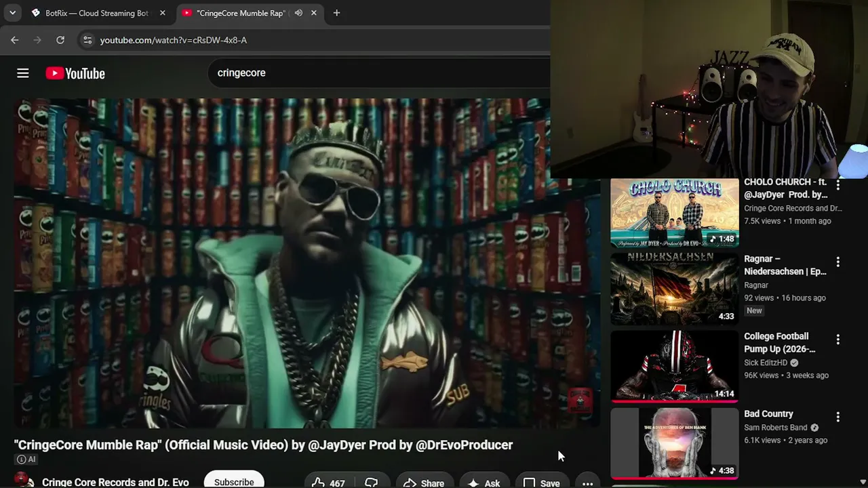The height and width of the screenshot is (488, 868).
Task: Open more actions ellipsis below the video
Action: pos(588,483)
